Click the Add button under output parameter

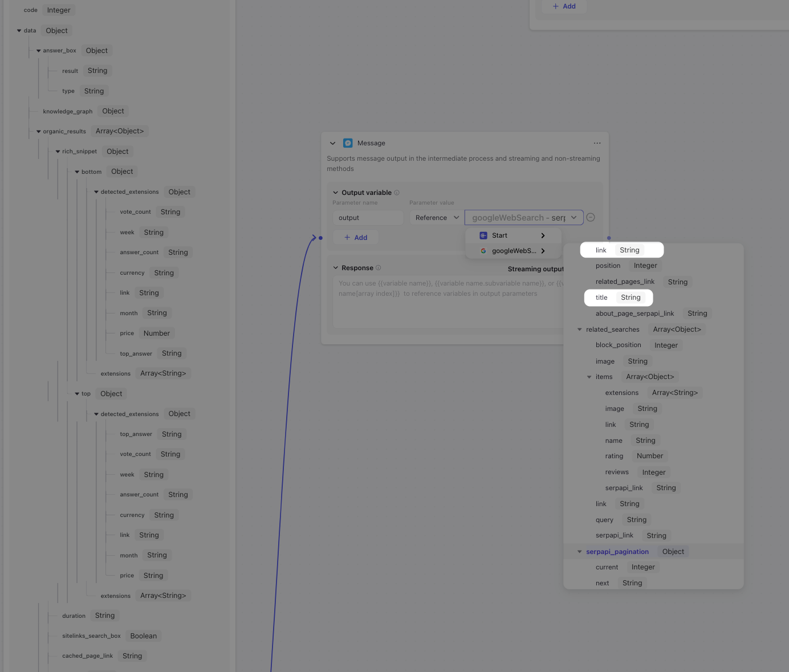click(x=356, y=238)
